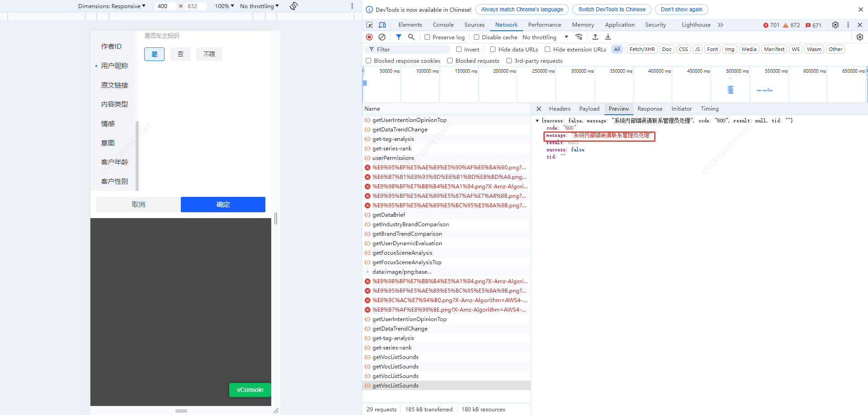Click the inspect element picker icon
This screenshot has height=415, width=868.
(x=369, y=25)
